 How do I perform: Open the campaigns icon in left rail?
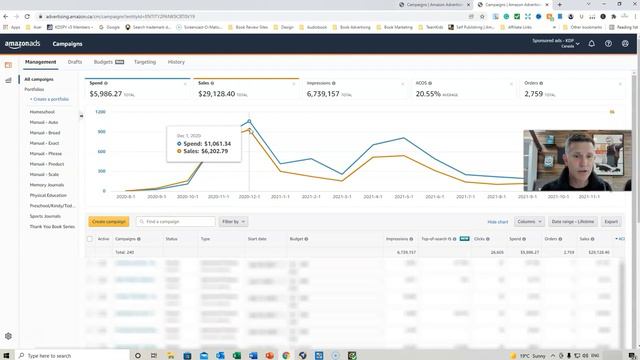8,65
